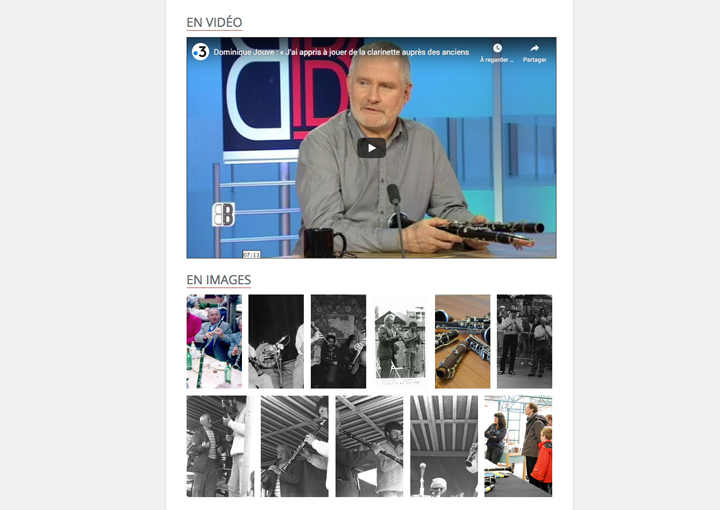Open photo of bearded man playing clarinet
Viewport: 720px width, 510px height.
[x=369, y=446]
